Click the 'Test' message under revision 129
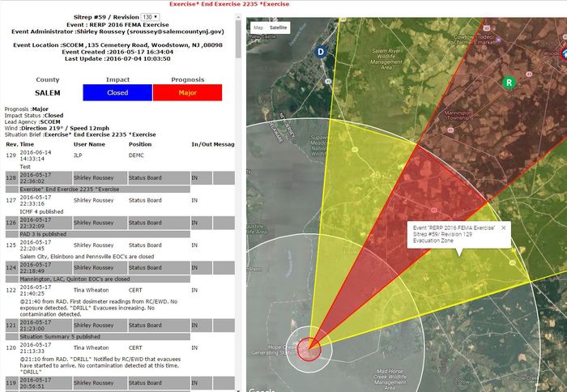The height and width of the screenshot is (392, 567). tap(25, 167)
